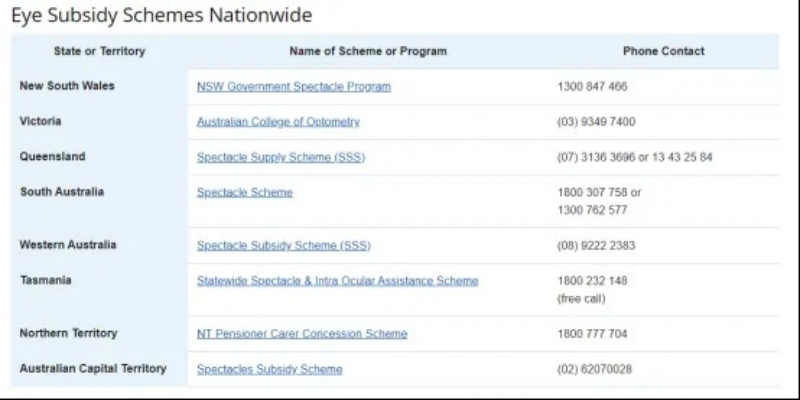800x400 pixels.
Task: Open Statewide Spectacle & Intra Ocular Assistance Scheme
Action: point(337,281)
